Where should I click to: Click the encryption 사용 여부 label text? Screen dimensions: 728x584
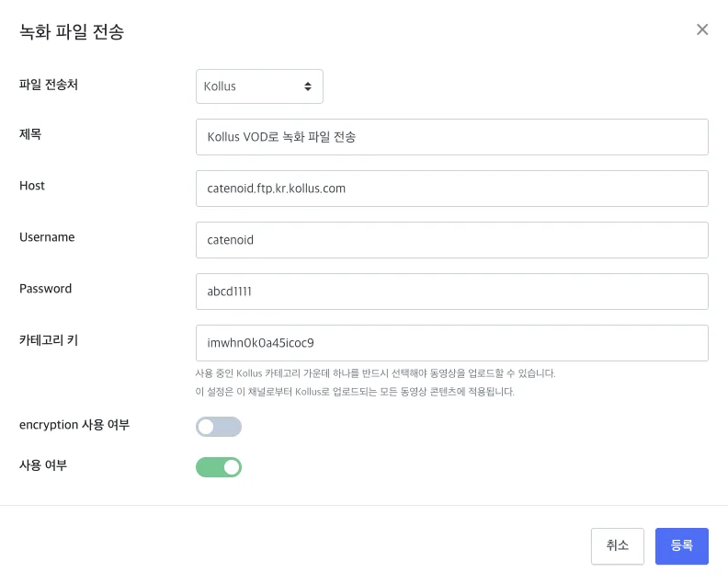(74, 425)
